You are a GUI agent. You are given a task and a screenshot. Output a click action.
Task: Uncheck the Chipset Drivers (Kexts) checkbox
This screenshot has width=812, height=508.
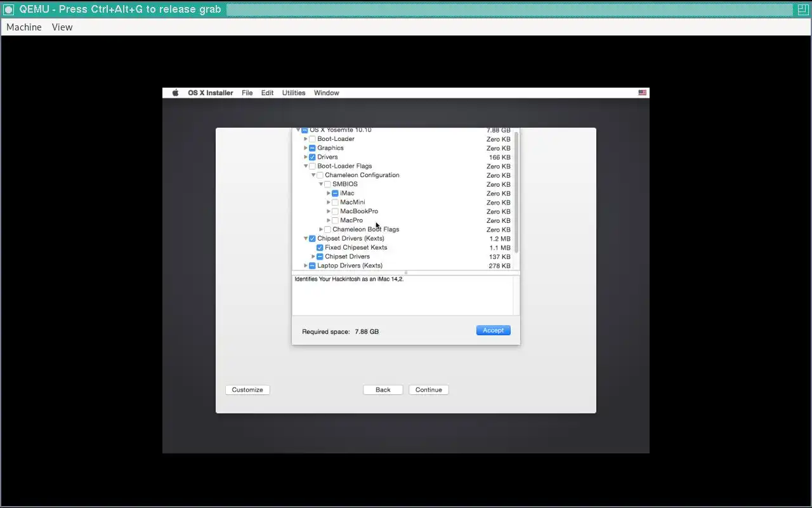[312, 239]
